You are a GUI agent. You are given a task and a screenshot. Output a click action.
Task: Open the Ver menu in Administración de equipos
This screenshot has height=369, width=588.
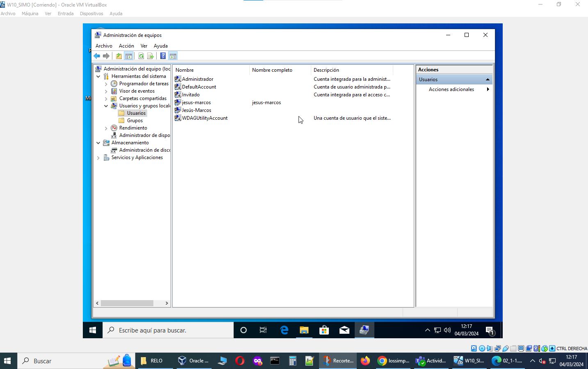tap(144, 46)
